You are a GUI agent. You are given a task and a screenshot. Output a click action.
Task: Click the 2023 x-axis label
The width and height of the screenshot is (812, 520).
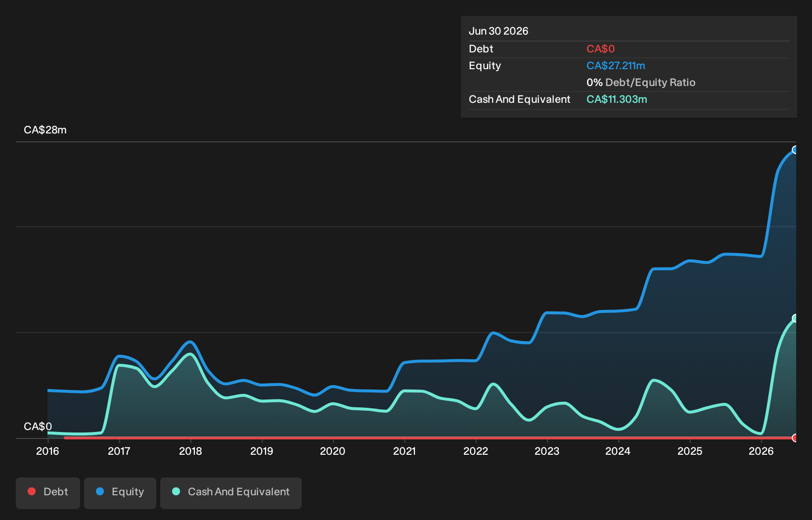pos(547,451)
